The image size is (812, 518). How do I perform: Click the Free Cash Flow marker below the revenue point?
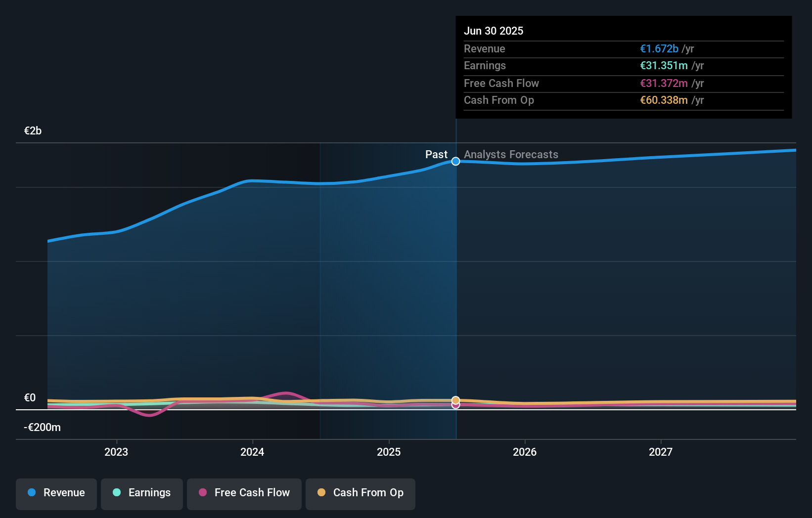(x=455, y=405)
